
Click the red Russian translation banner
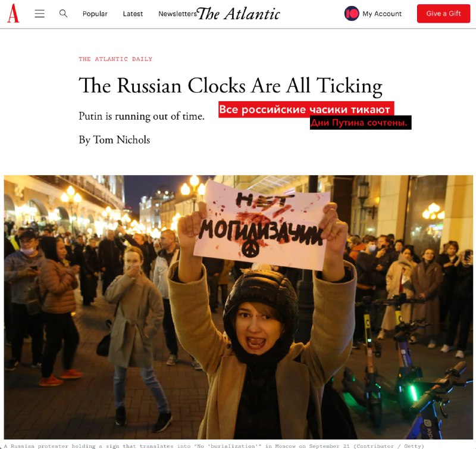[306, 110]
